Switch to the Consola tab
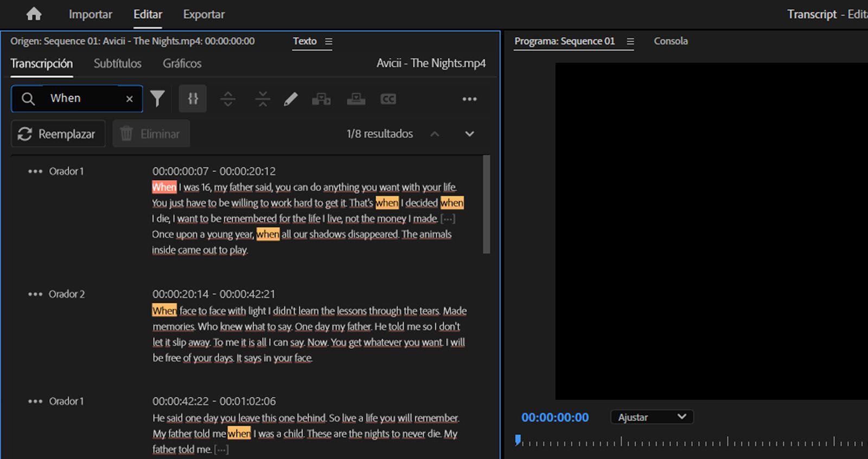868x459 pixels. pyautogui.click(x=671, y=41)
